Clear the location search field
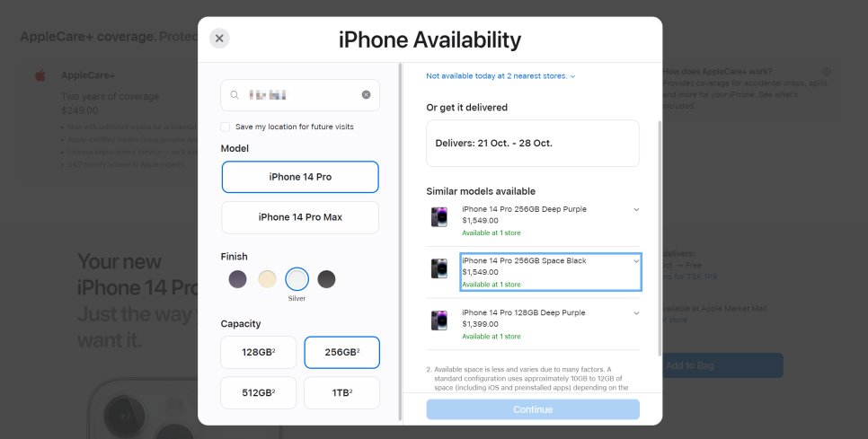Screen dimensions: 868x439 [366, 95]
